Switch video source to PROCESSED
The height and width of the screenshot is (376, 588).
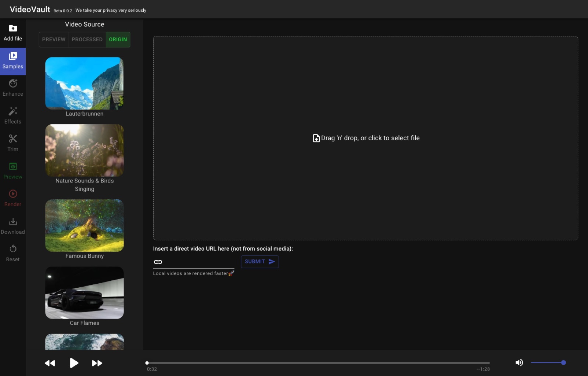click(87, 39)
